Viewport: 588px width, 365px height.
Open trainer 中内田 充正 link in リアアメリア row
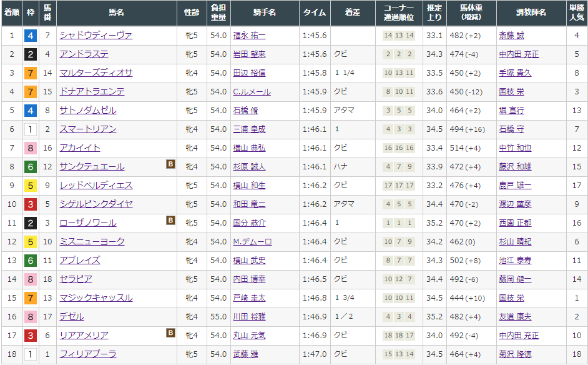(519, 336)
